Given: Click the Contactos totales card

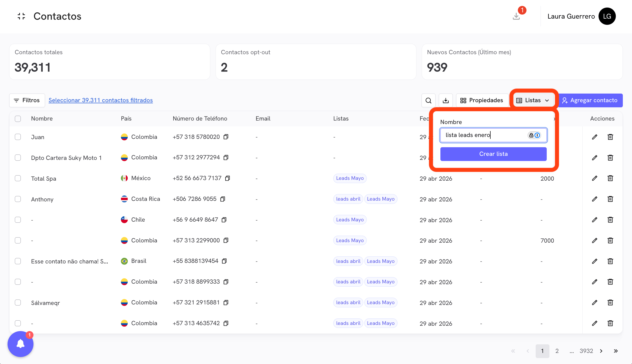Looking at the screenshot, I should click(x=110, y=62).
